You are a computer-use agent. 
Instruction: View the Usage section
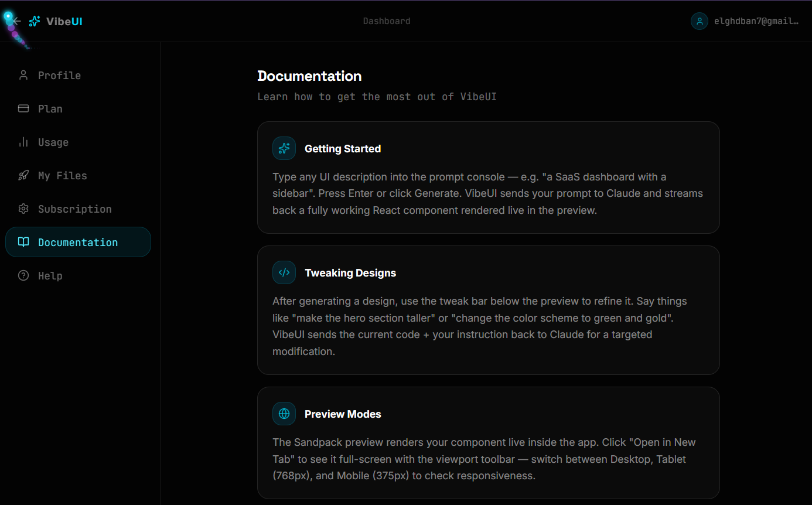pos(78,142)
